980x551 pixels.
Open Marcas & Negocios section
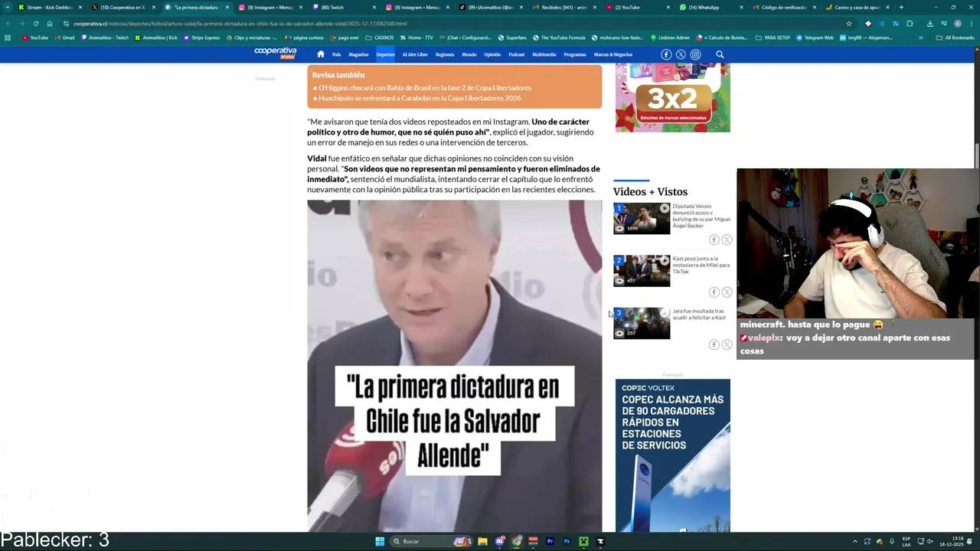coord(613,54)
